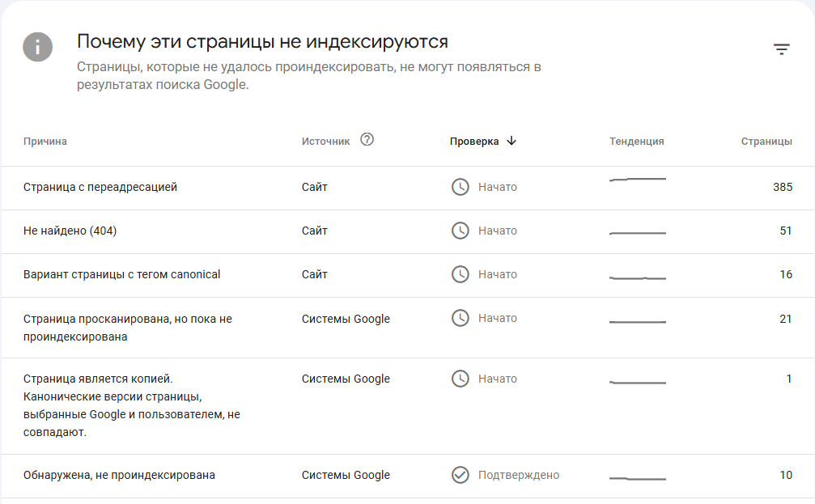The height and width of the screenshot is (504, 815).
Task: Click the page count 21
Action: tap(786, 319)
